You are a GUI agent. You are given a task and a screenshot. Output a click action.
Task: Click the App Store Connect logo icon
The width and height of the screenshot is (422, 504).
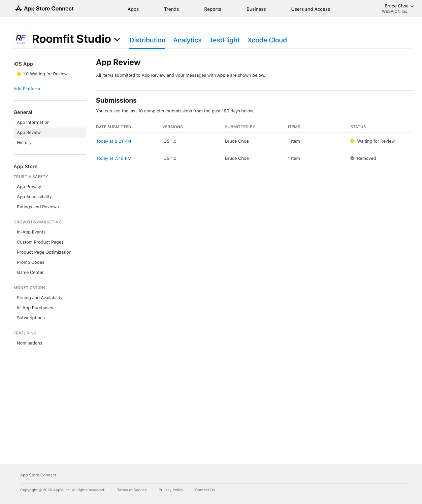tap(19, 8)
